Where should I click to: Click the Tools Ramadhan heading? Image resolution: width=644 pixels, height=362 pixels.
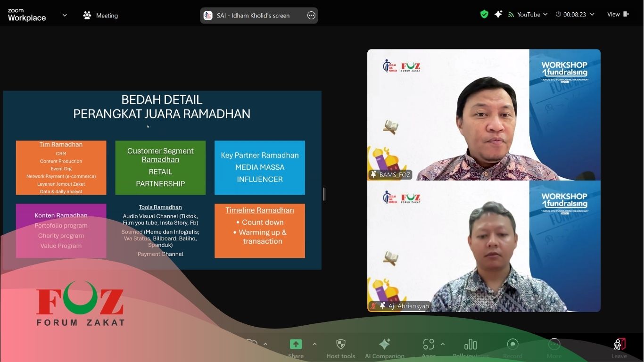160,207
